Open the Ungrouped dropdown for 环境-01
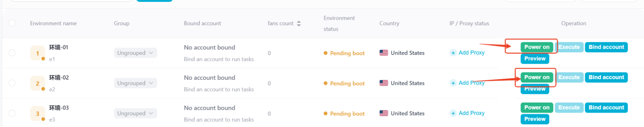The height and width of the screenshot is (127, 644). [135, 53]
